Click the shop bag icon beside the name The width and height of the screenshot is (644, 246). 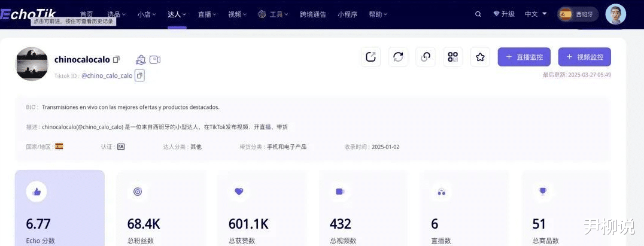(141, 60)
